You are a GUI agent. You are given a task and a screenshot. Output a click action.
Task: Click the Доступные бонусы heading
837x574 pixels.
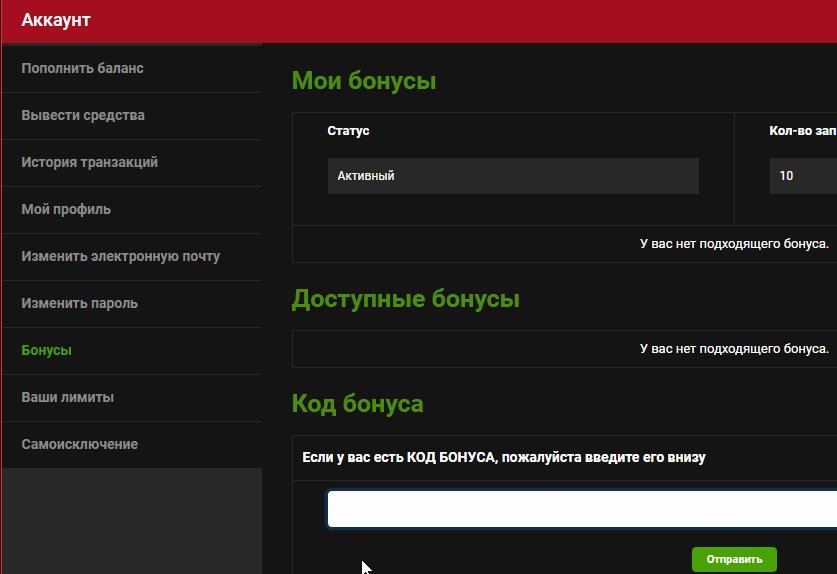(x=405, y=298)
